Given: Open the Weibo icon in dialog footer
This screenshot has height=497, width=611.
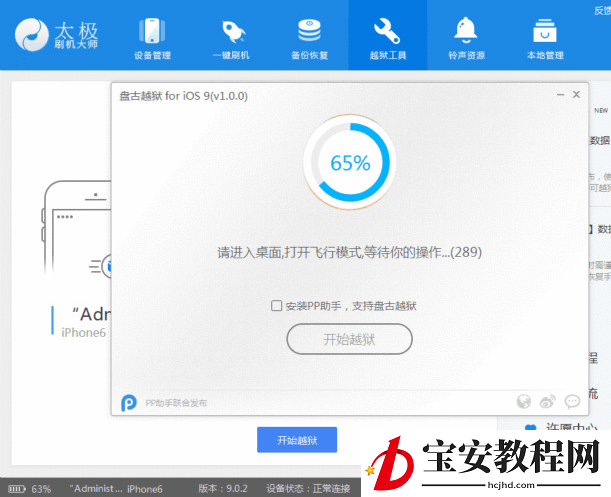Looking at the screenshot, I should pyautogui.click(x=547, y=401).
